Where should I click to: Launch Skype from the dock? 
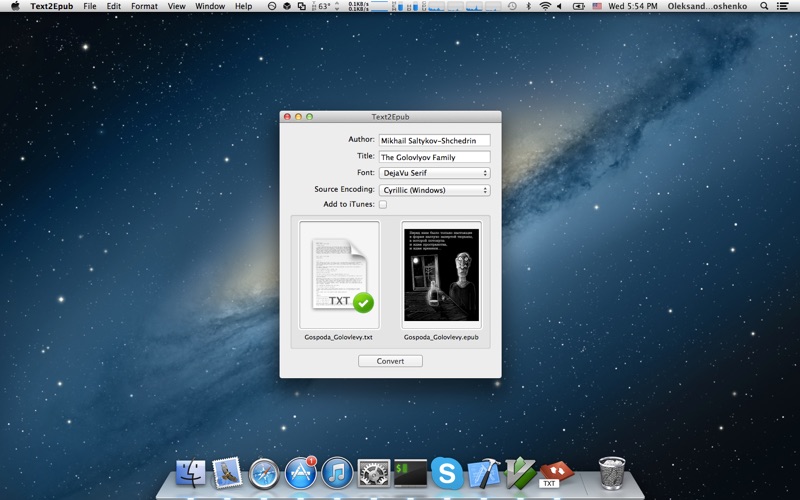447,473
